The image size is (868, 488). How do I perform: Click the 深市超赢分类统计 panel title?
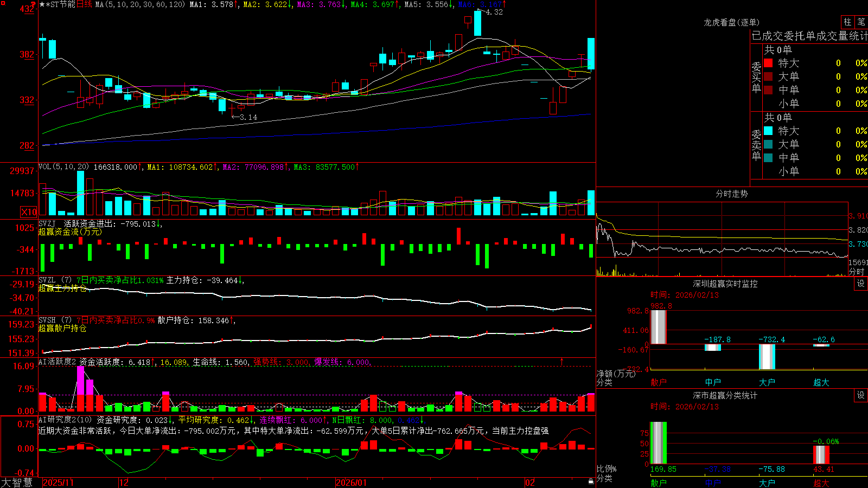click(725, 395)
